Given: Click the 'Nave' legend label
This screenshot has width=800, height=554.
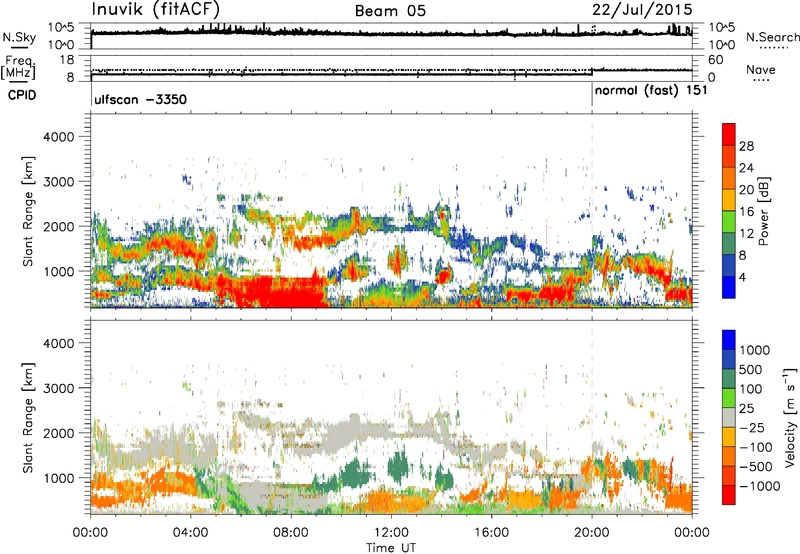Looking at the screenshot, I should point(761,69).
